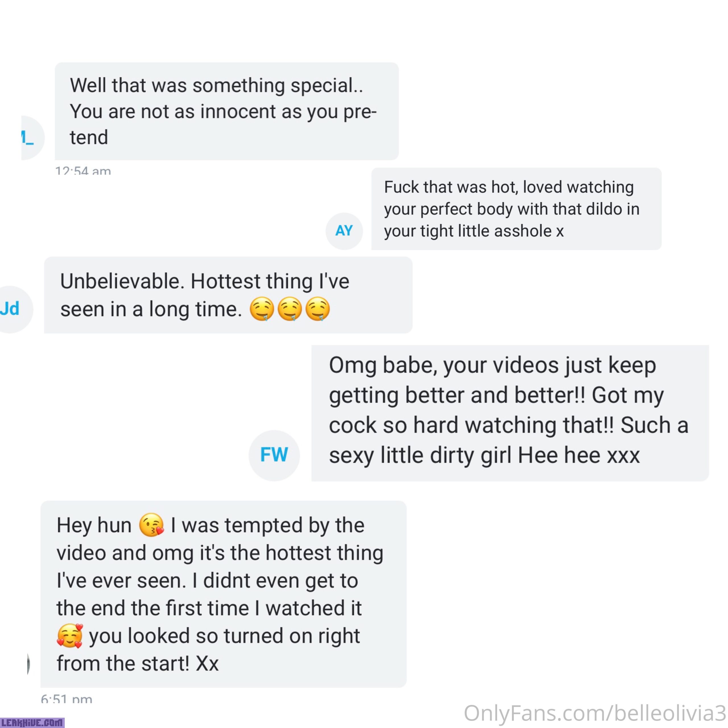Tap the kiss emoji after Hey hun
The image size is (728, 728).
click(x=151, y=525)
